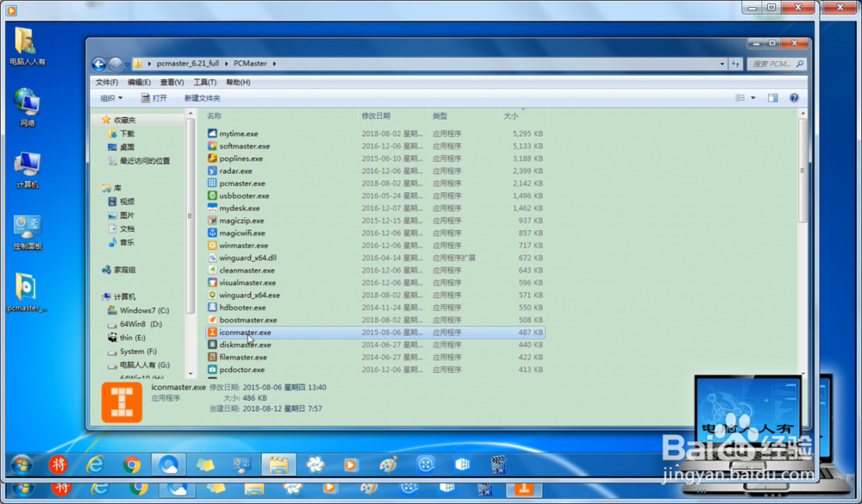Click the 打开 toolbar button
862x504 pixels.
[x=154, y=98]
